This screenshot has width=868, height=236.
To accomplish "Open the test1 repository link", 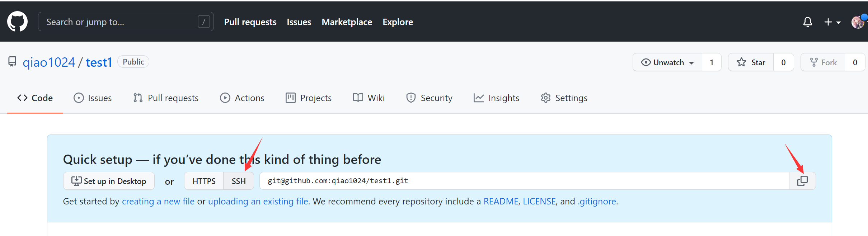I will [x=99, y=62].
